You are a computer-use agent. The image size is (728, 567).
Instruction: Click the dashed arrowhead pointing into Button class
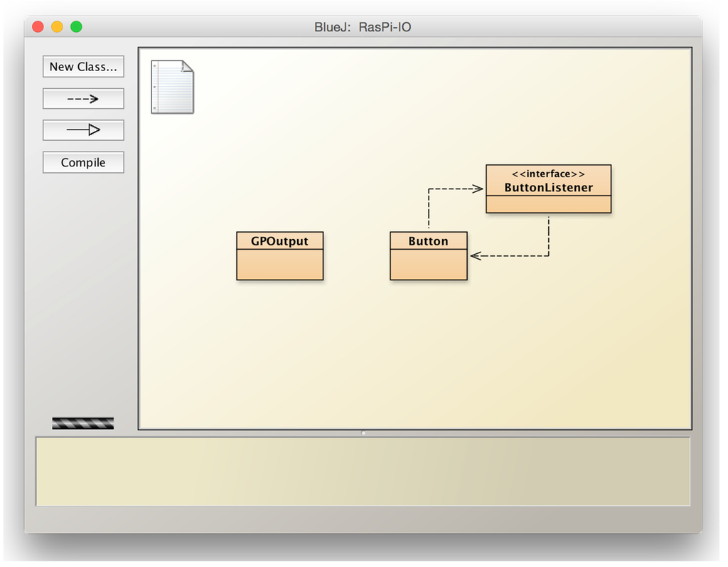[476, 255]
